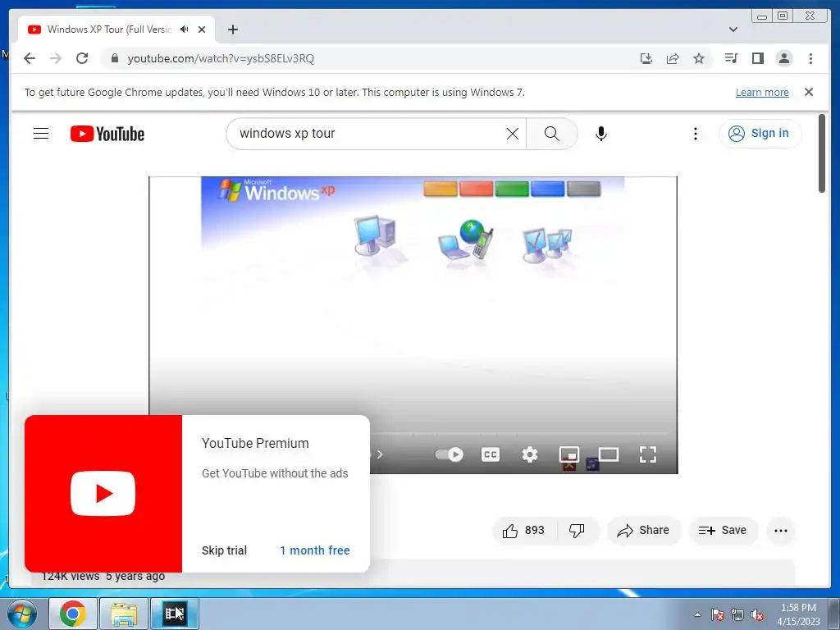
Task: Show hidden system tray icons
Action: [x=697, y=614]
